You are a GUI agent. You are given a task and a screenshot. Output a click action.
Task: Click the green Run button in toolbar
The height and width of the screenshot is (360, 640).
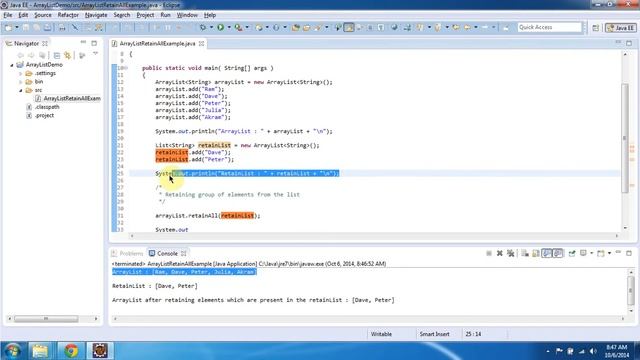tap(220, 27)
